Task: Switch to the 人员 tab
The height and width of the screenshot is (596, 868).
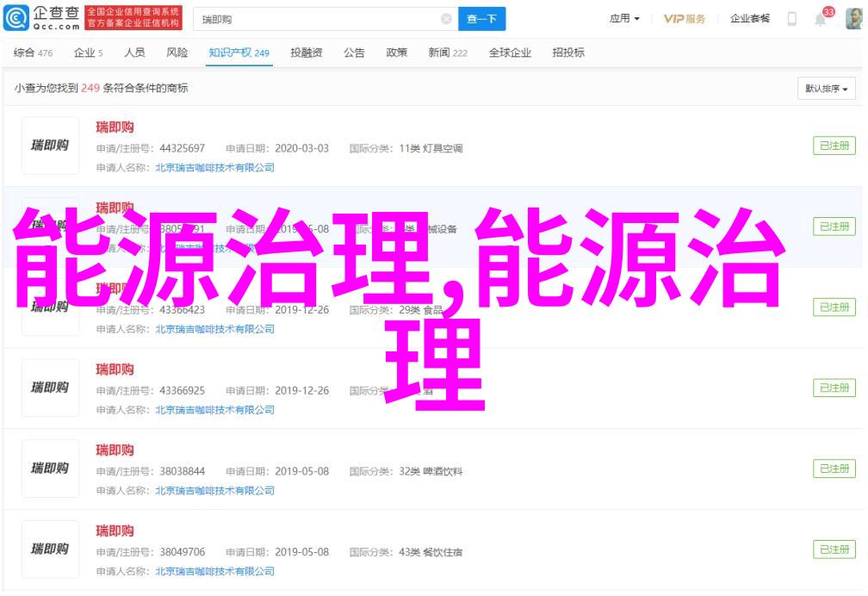Action: tap(134, 53)
